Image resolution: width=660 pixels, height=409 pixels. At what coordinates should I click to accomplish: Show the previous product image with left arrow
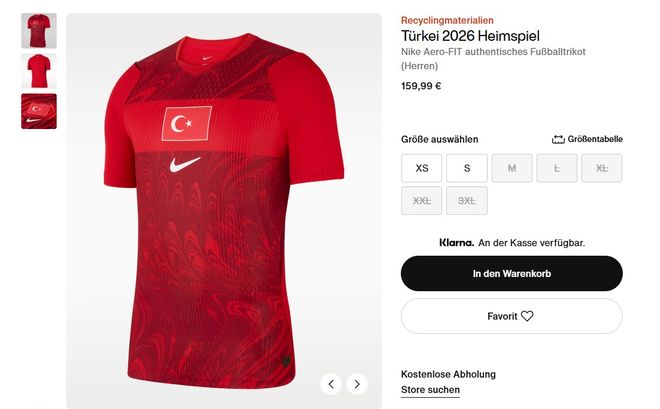point(331,384)
